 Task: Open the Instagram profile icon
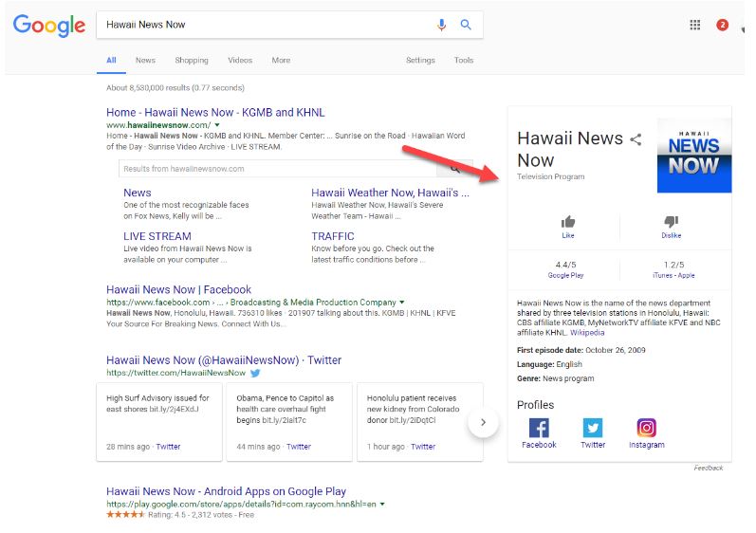647,428
